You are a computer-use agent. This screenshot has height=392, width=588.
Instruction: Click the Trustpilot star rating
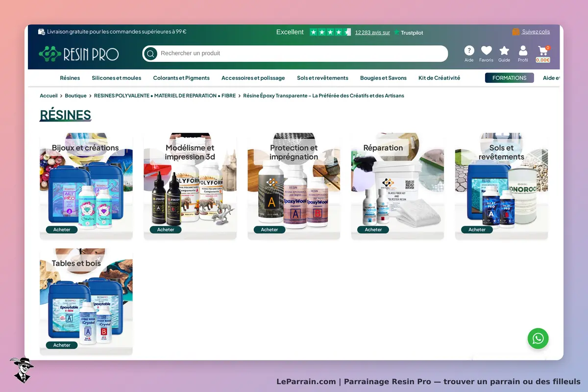(330, 32)
